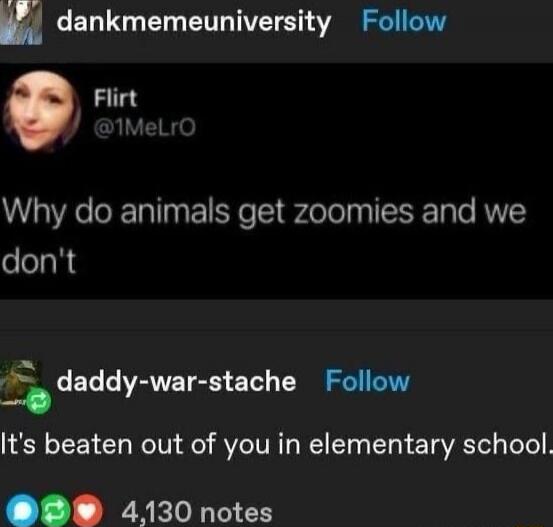This screenshot has height=527, width=553.
Task: View the 4,130 notes count
Action: [197, 513]
